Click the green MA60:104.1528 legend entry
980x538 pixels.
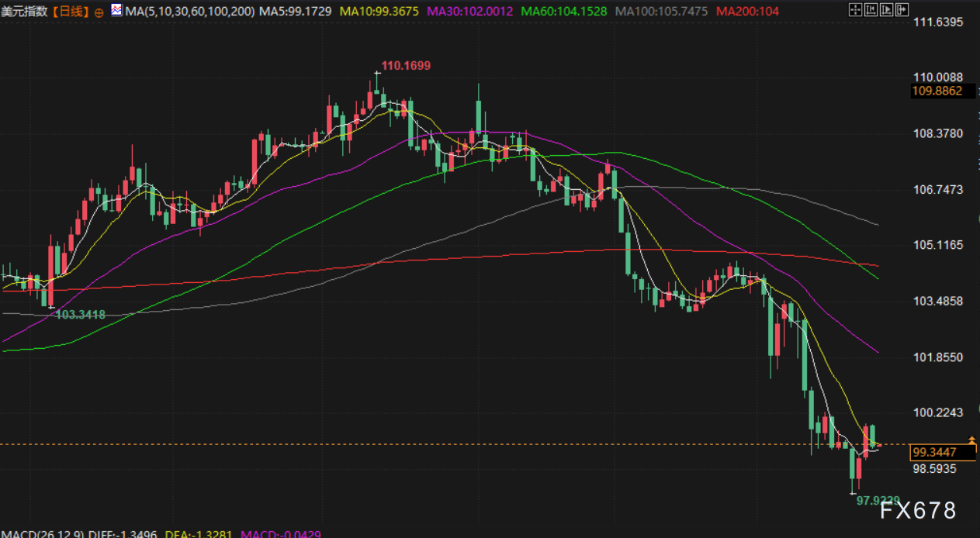[564, 12]
